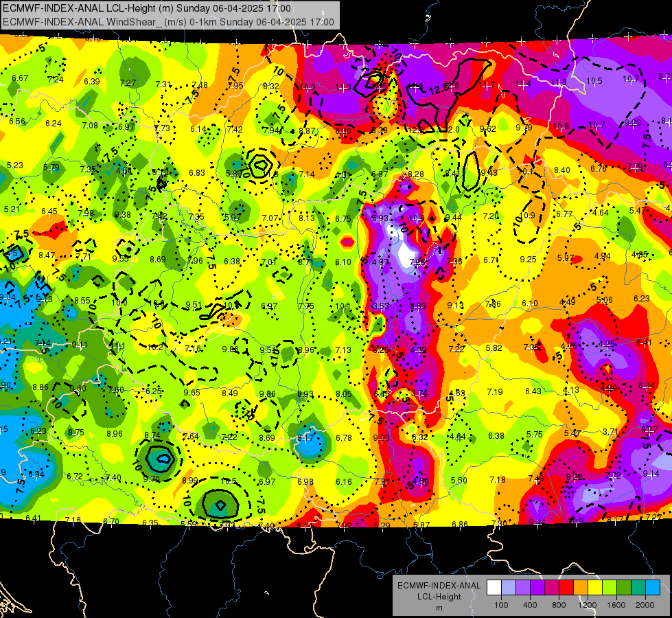Image resolution: width=672 pixels, height=618 pixels.
Task: Click the map value 7.19
Action: pos(495,391)
